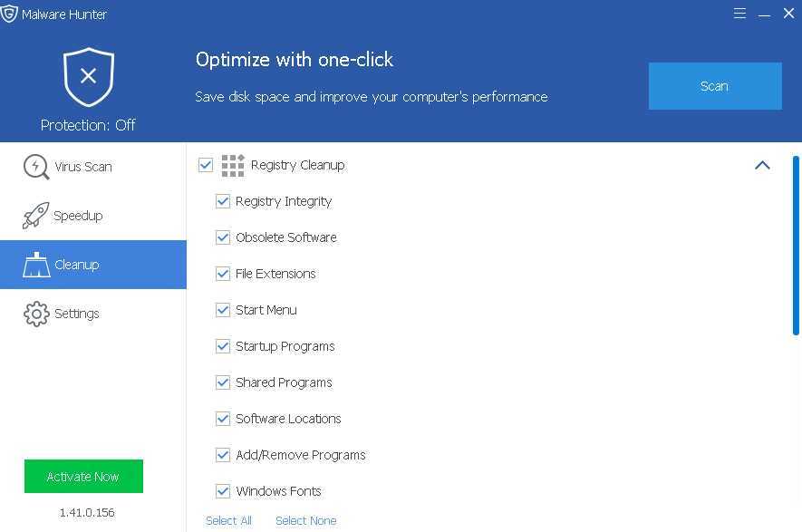Uncheck the Registry Integrity checkbox
Viewport: 802px width, 532px height.
223,201
